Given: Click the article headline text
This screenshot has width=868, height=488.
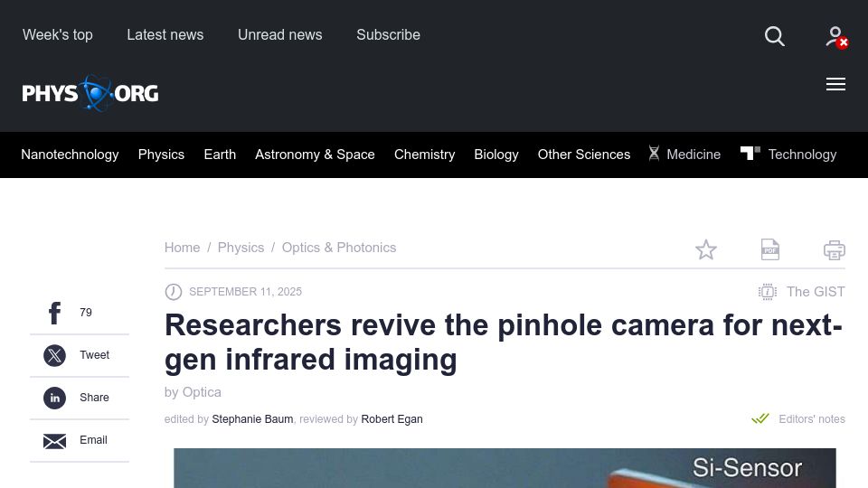Looking at the screenshot, I should [x=504, y=343].
